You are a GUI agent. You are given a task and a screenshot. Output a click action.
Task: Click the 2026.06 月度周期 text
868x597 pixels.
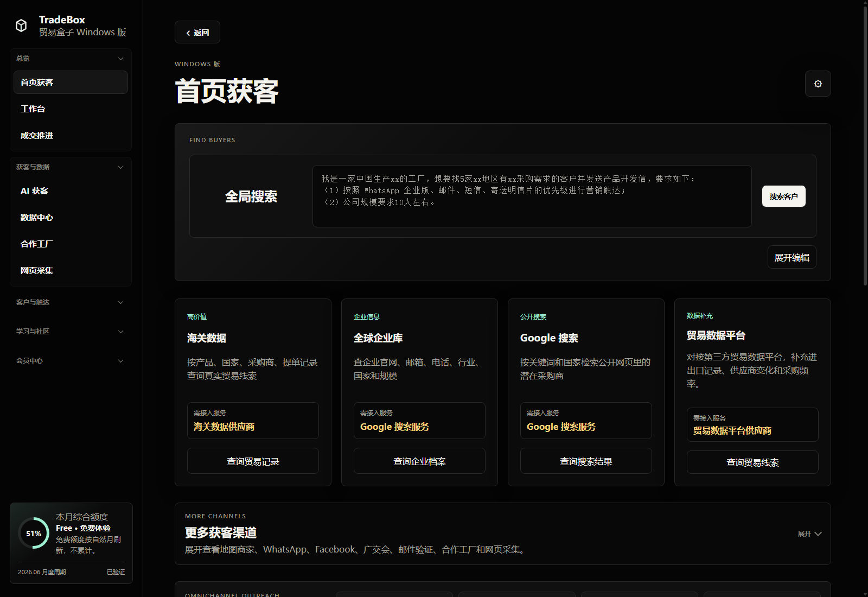click(x=42, y=572)
